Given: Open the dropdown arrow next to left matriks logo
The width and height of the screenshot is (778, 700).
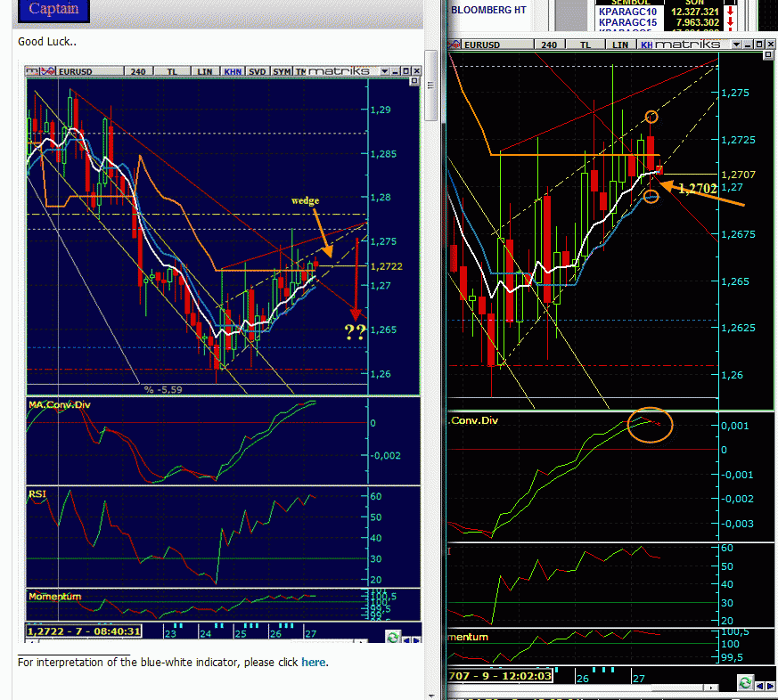Looking at the screenshot, I should click(384, 71).
